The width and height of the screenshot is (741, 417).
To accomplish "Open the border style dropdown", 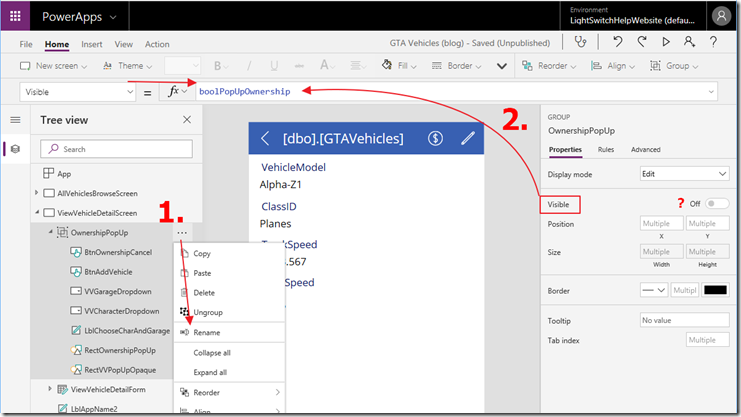I will pos(654,290).
